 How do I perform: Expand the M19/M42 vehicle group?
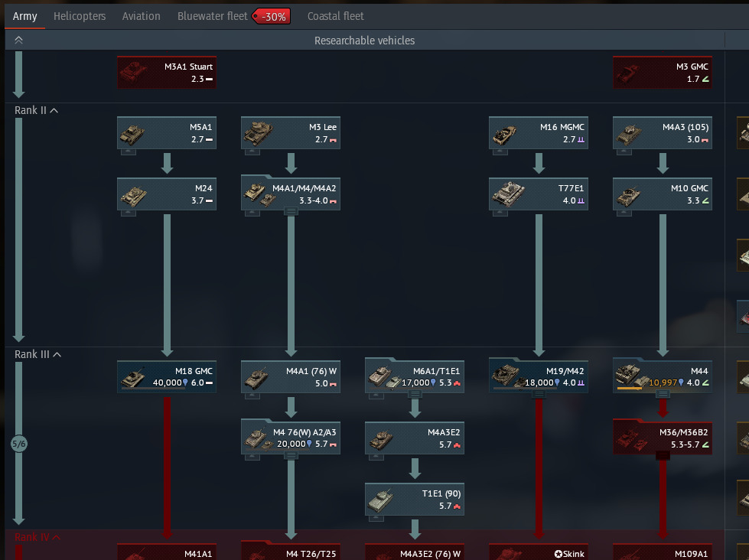point(539,394)
